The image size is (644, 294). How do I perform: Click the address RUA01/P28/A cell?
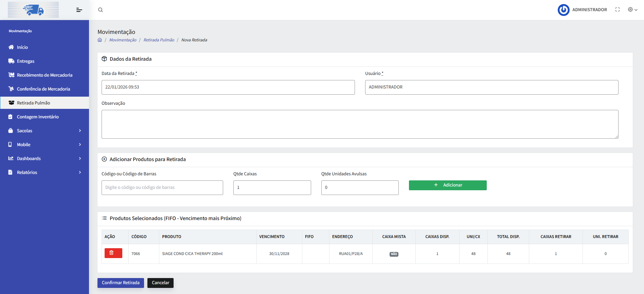click(351, 254)
